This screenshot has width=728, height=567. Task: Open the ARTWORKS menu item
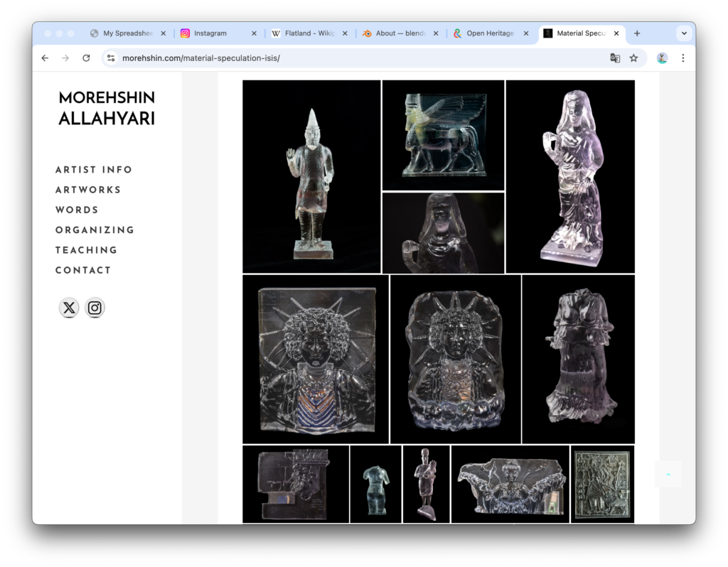[88, 190]
